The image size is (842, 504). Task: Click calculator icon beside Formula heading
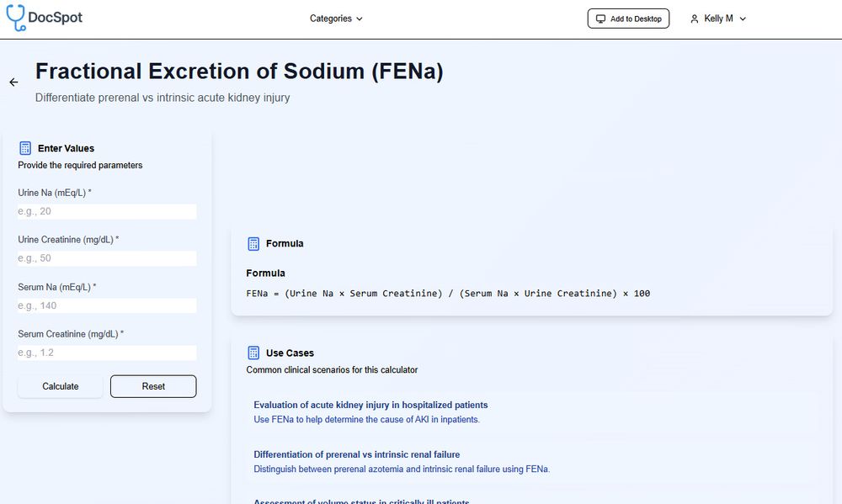coord(253,244)
